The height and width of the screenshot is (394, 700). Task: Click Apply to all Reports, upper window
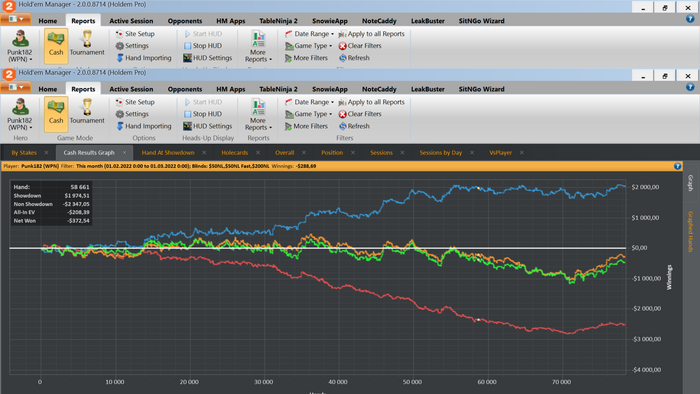point(371,33)
